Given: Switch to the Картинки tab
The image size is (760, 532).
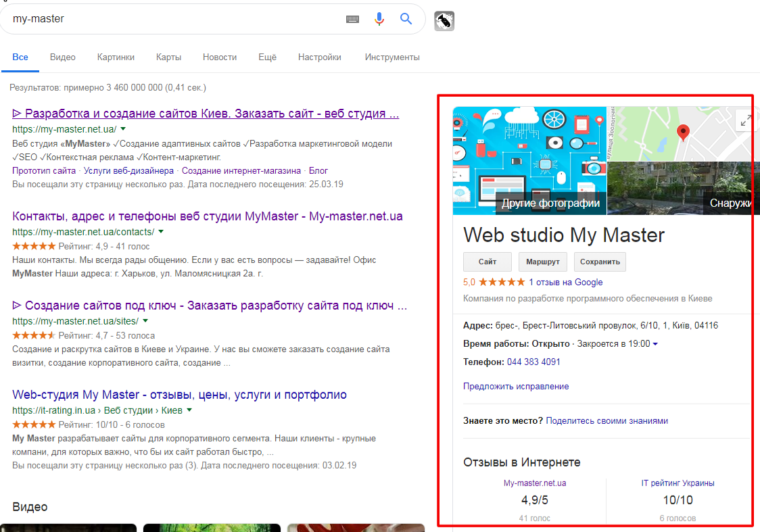Looking at the screenshot, I should pyautogui.click(x=116, y=57).
